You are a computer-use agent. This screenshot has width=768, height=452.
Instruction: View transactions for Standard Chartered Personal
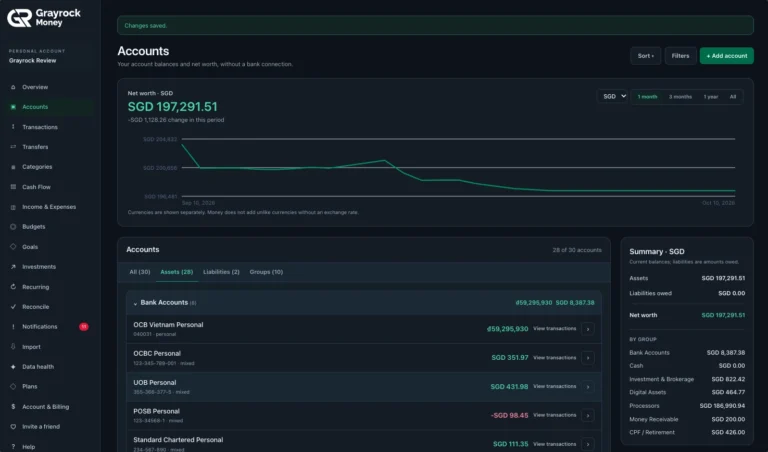554,444
